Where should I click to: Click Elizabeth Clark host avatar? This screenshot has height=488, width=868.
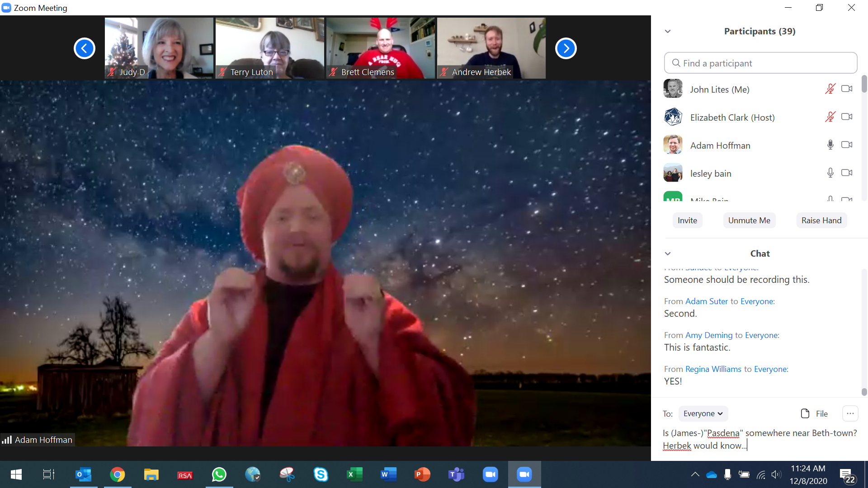[x=673, y=117]
